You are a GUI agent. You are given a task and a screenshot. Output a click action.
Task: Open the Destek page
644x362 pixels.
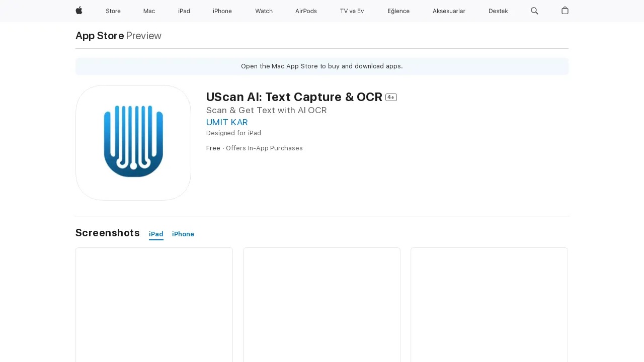(x=498, y=11)
